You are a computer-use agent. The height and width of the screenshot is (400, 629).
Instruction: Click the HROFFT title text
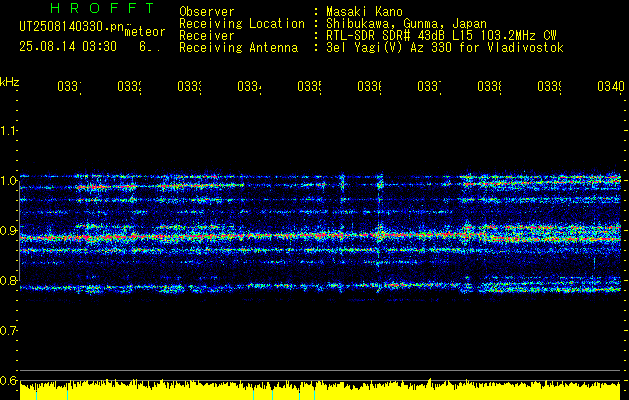click(x=103, y=8)
